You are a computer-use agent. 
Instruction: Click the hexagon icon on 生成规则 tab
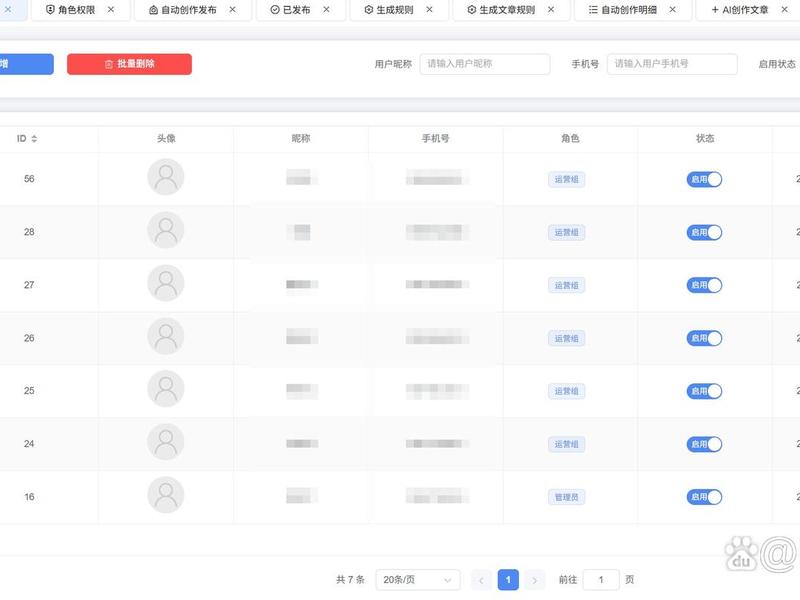[x=368, y=10]
